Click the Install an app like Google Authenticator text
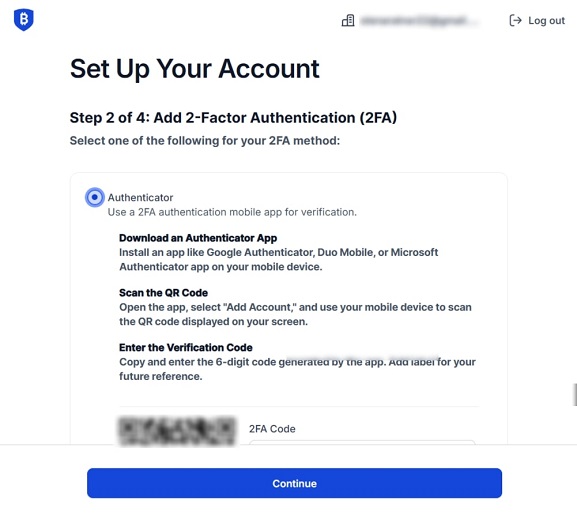 [279, 259]
